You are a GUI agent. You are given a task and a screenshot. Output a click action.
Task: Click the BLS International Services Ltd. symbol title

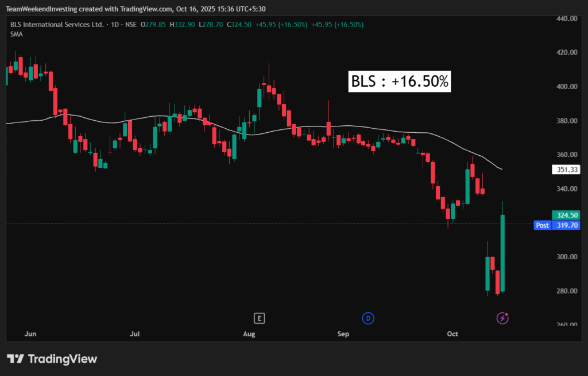coord(57,25)
